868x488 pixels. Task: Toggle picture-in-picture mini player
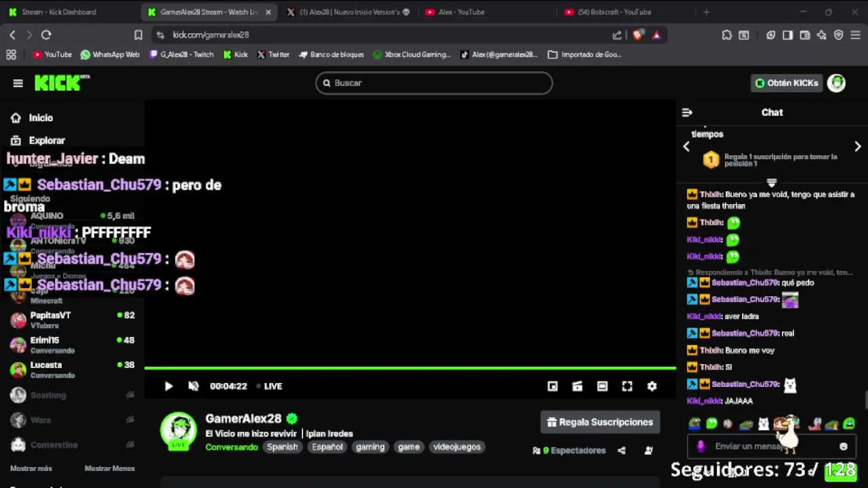[x=553, y=386]
